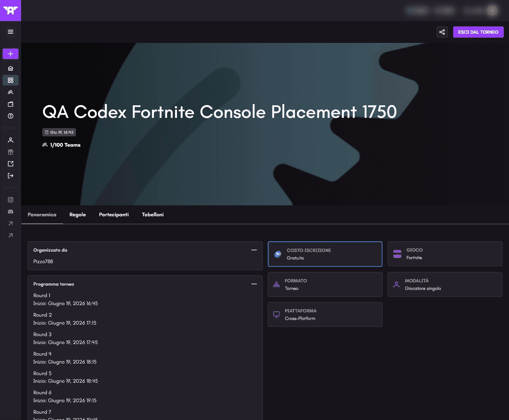Open the wallet icon in the sidebar

tap(11, 104)
